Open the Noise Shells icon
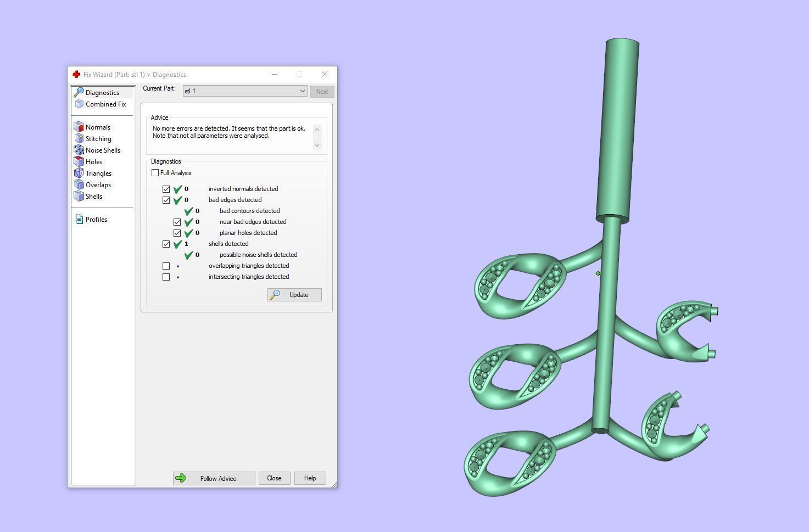Screen dimensions: 809x532 pos(79,150)
